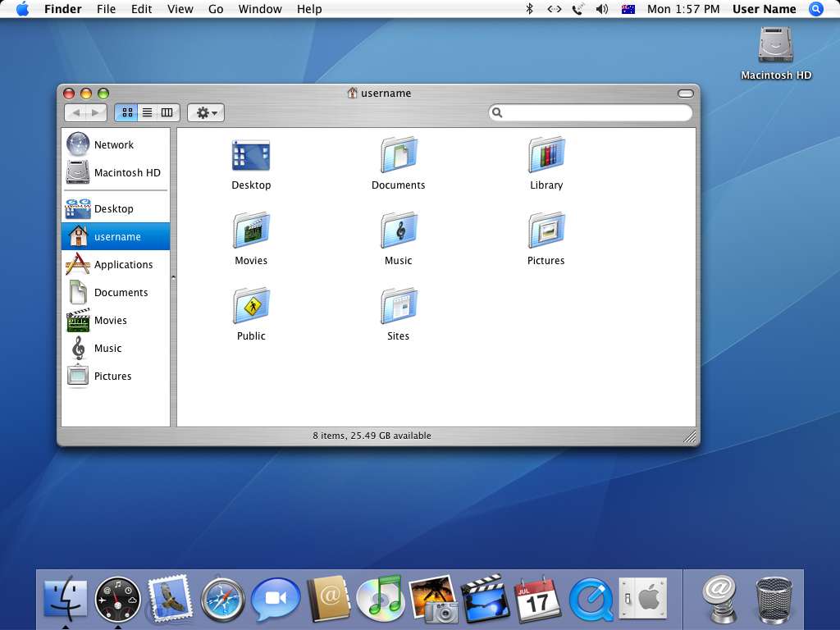Open the Edit menu
This screenshot has width=840, height=630.
click(x=141, y=9)
